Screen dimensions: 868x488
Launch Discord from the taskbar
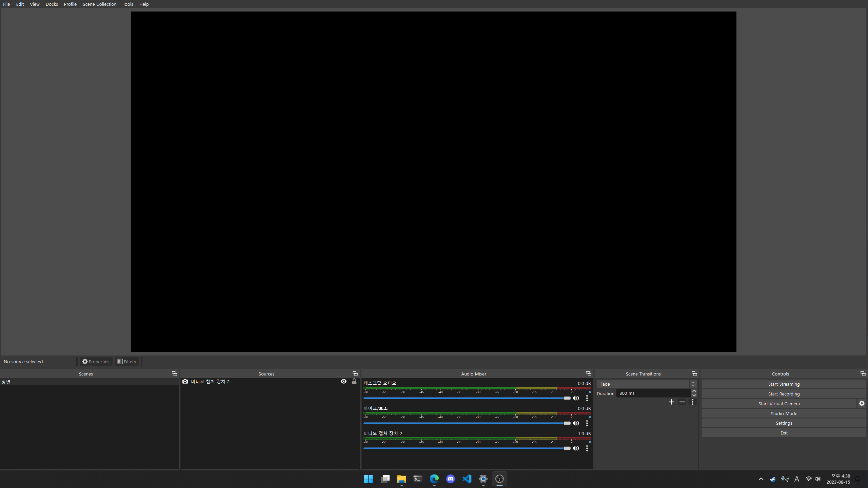click(450, 479)
